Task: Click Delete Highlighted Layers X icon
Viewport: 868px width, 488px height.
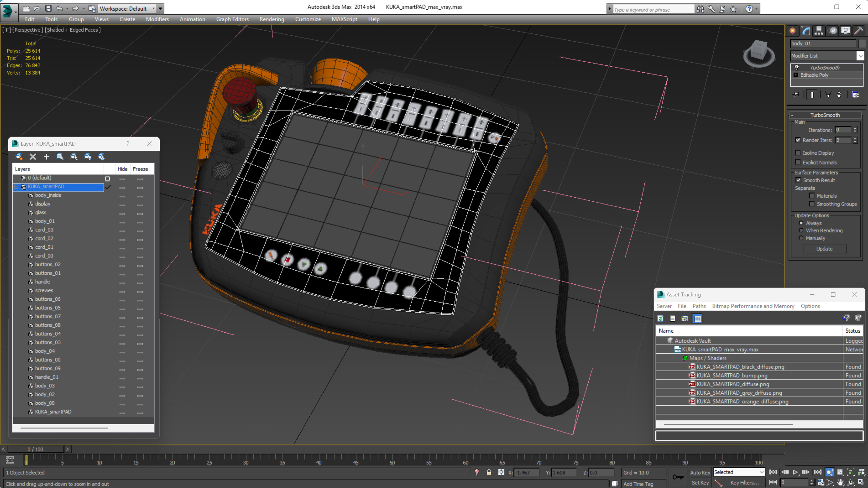Action: [x=33, y=157]
